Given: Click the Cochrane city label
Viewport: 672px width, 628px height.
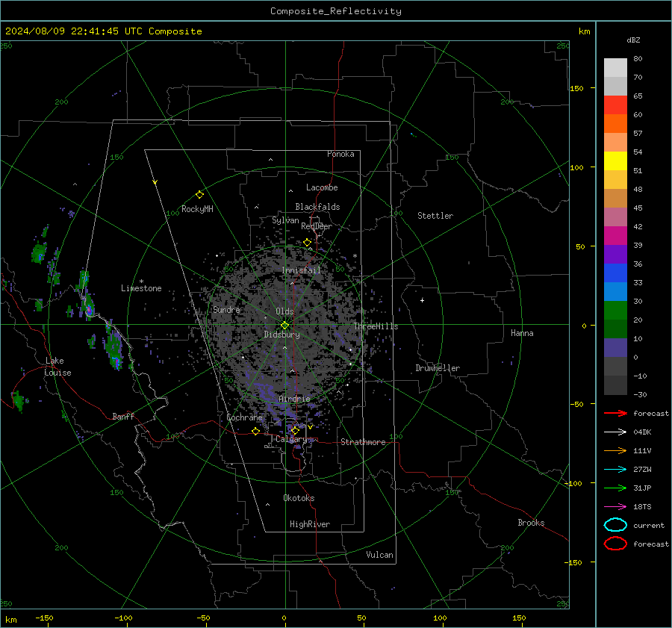Looking at the screenshot, I should pos(244,417).
